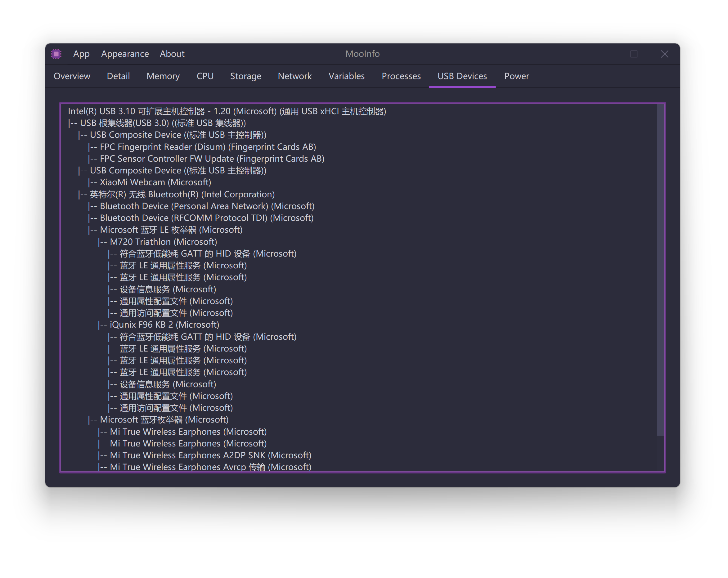
Task: Open the About menu
Action: coord(172,54)
